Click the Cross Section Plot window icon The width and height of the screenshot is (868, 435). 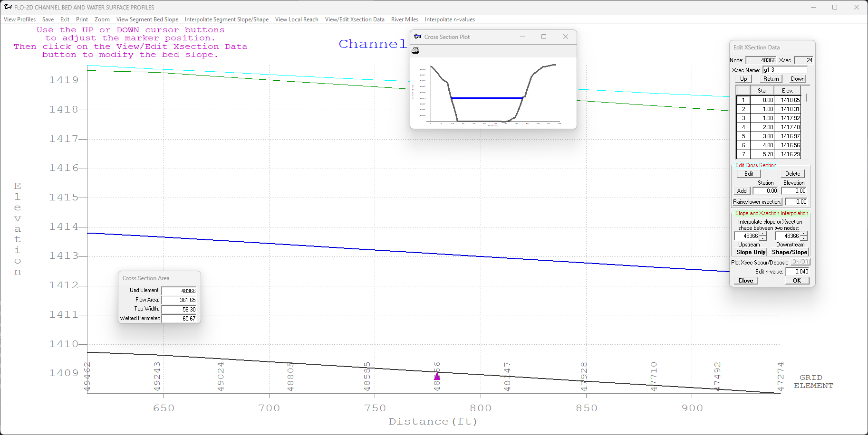[x=418, y=37]
